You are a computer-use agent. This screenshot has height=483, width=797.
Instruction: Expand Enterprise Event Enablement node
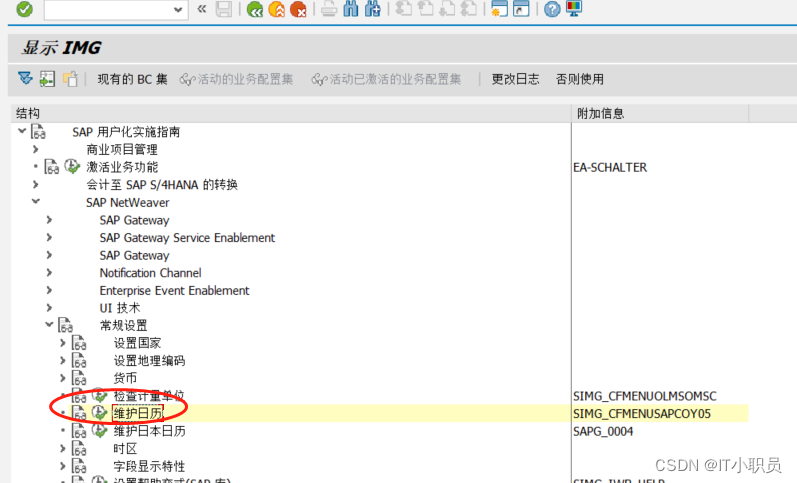49,290
